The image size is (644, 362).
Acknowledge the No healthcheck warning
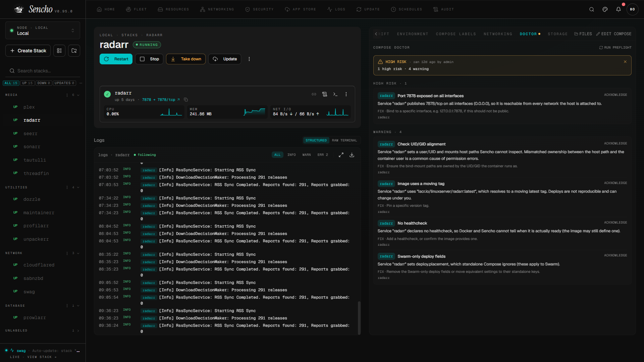click(x=615, y=223)
